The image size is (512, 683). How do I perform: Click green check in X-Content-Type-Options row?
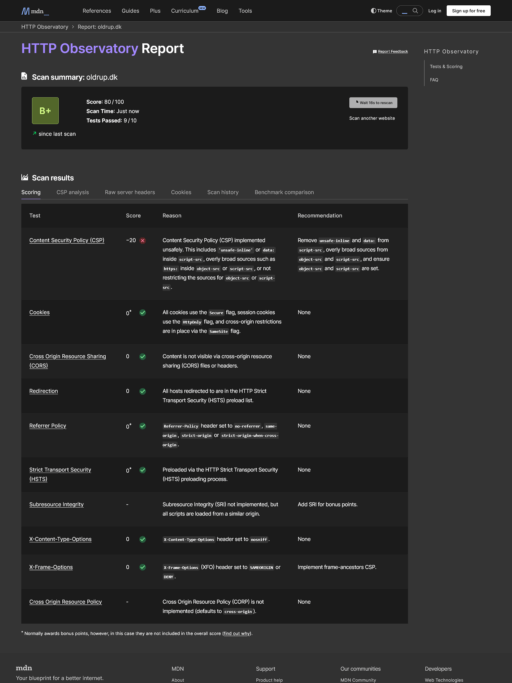[x=142, y=539]
